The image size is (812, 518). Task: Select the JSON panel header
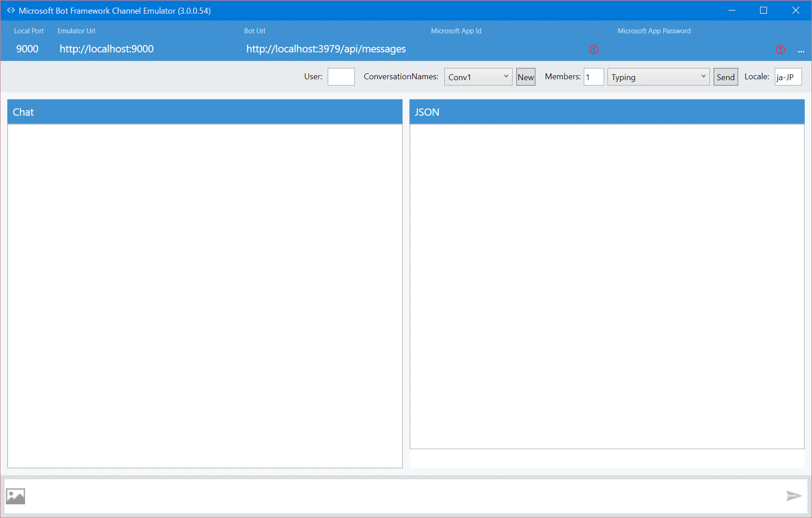coord(607,112)
